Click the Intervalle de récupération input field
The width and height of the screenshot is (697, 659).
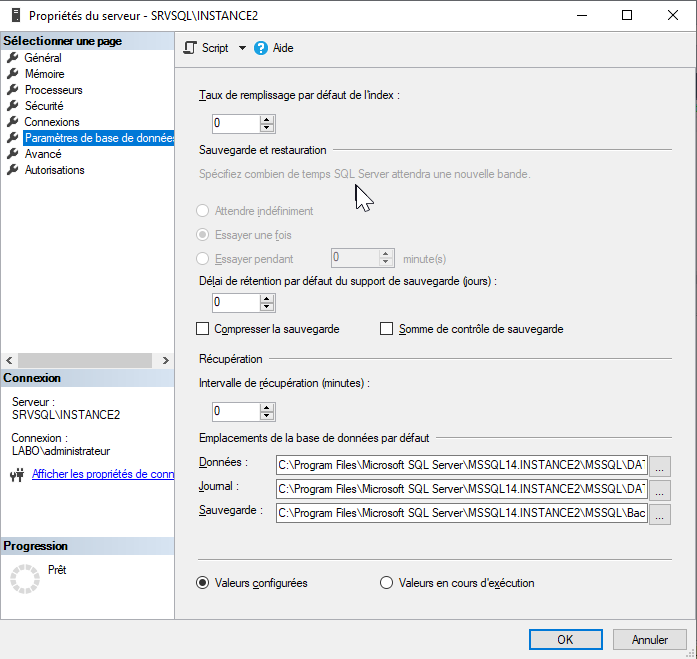coord(235,411)
